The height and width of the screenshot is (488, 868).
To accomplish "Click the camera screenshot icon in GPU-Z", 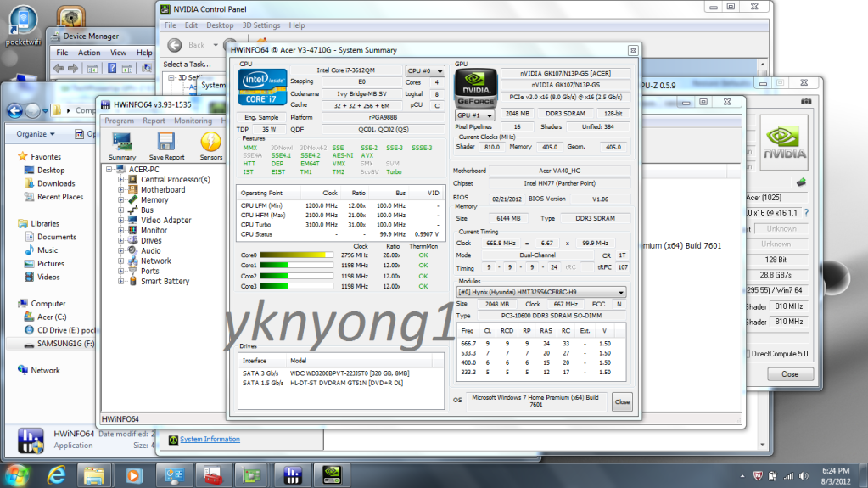I will [x=805, y=101].
